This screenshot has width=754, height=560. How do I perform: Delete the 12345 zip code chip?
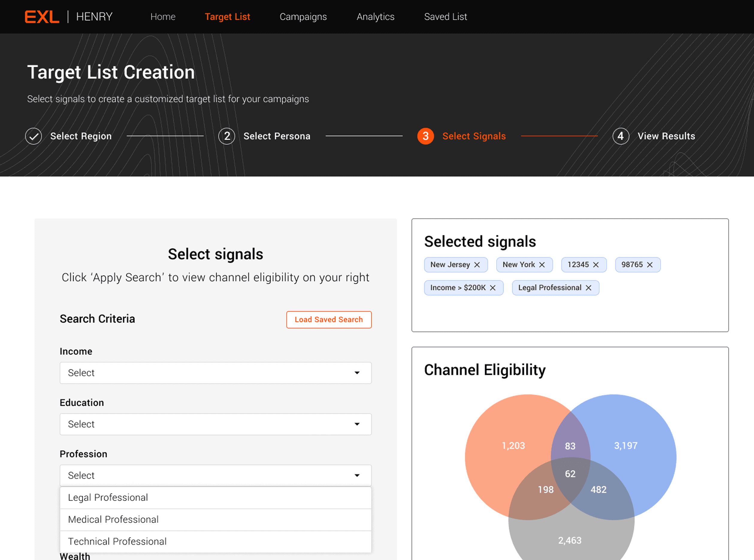pyautogui.click(x=596, y=265)
